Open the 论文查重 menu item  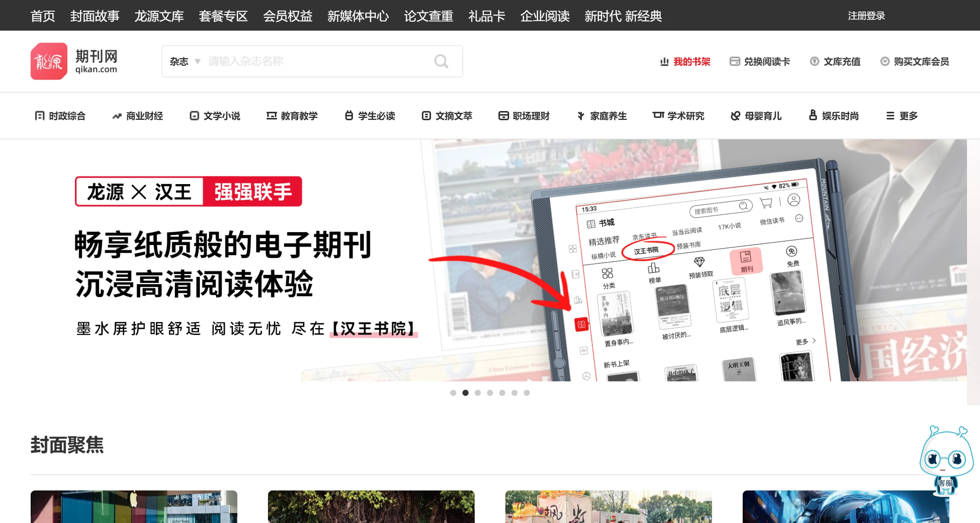(428, 16)
